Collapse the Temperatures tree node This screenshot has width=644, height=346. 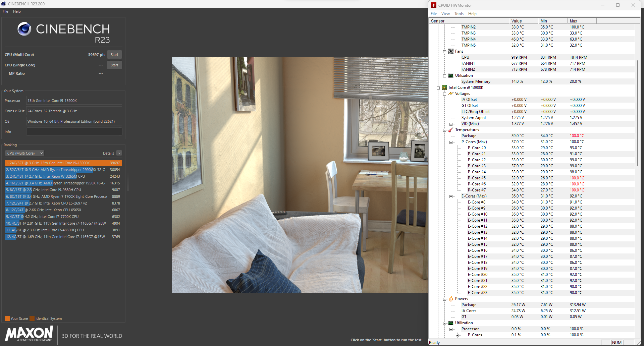(445, 130)
